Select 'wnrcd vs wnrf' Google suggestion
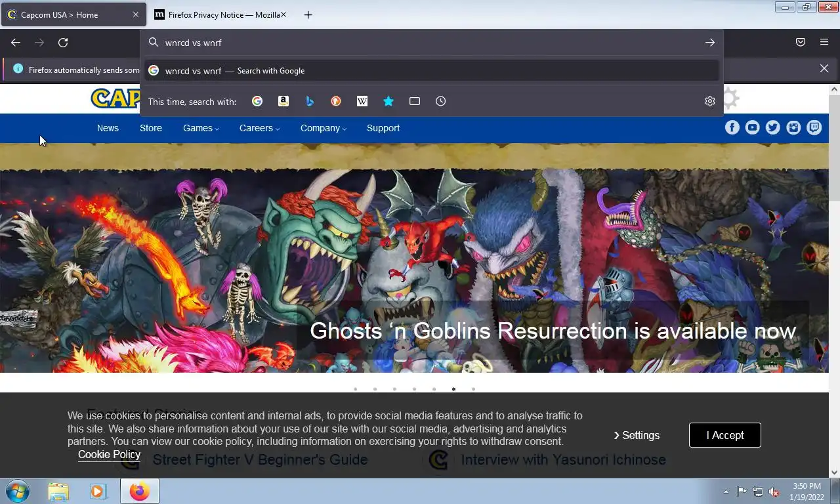This screenshot has width=840, height=504. pyautogui.click(x=432, y=71)
